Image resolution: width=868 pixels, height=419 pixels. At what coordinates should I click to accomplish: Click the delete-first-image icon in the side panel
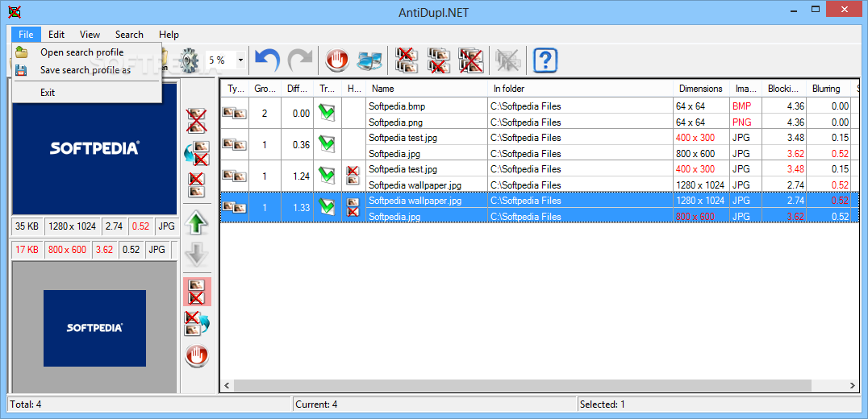(197, 185)
